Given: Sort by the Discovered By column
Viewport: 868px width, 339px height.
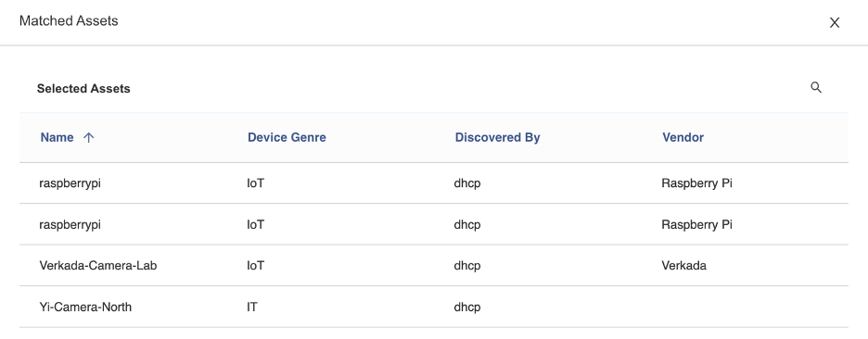Looking at the screenshot, I should [x=497, y=138].
